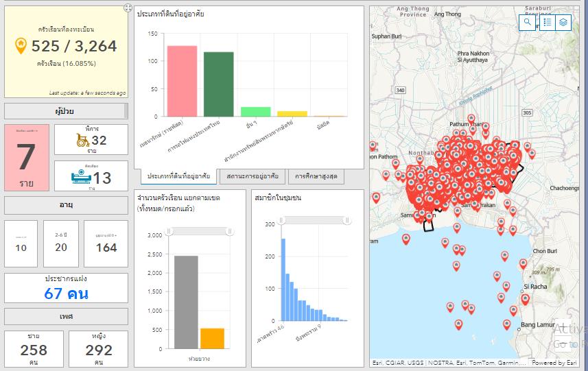Click the 67 คน population indicator

coord(66,294)
